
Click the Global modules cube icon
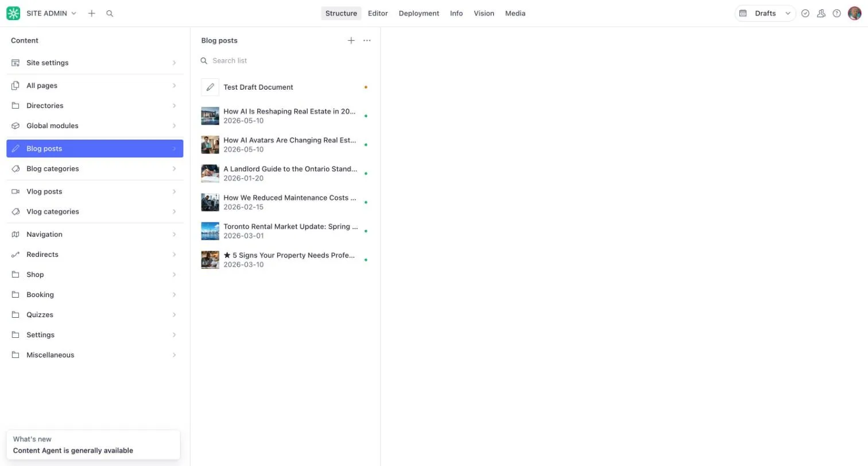(15, 126)
